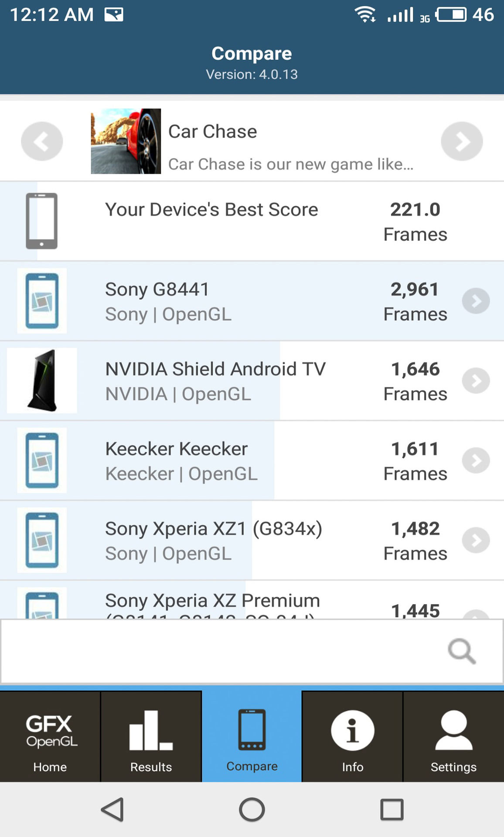This screenshot has height=837, width=504.
Task: Select the Compare tab
Action: click(x=252, y=737)
